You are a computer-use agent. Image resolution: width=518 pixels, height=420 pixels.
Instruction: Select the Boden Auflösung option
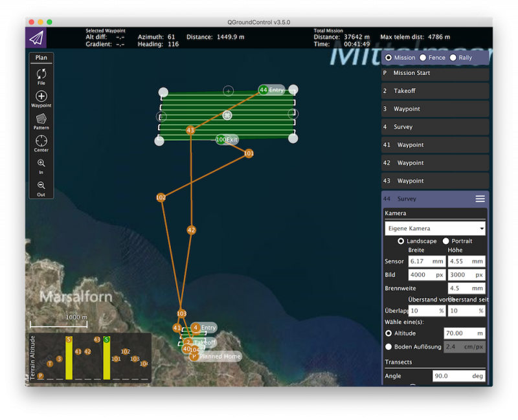pyautogui.click(x=388, y=347)
